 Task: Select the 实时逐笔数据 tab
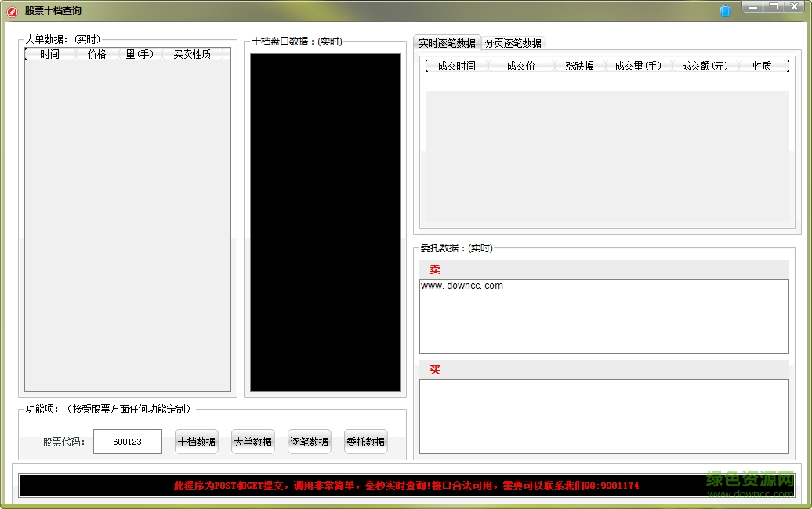coord(447,42)
